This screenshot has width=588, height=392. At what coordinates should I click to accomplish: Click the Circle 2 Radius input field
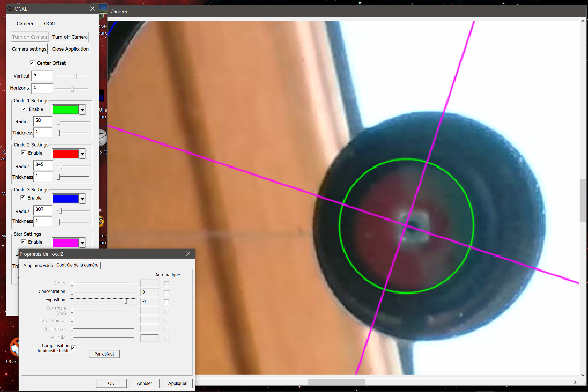point(43,165)
